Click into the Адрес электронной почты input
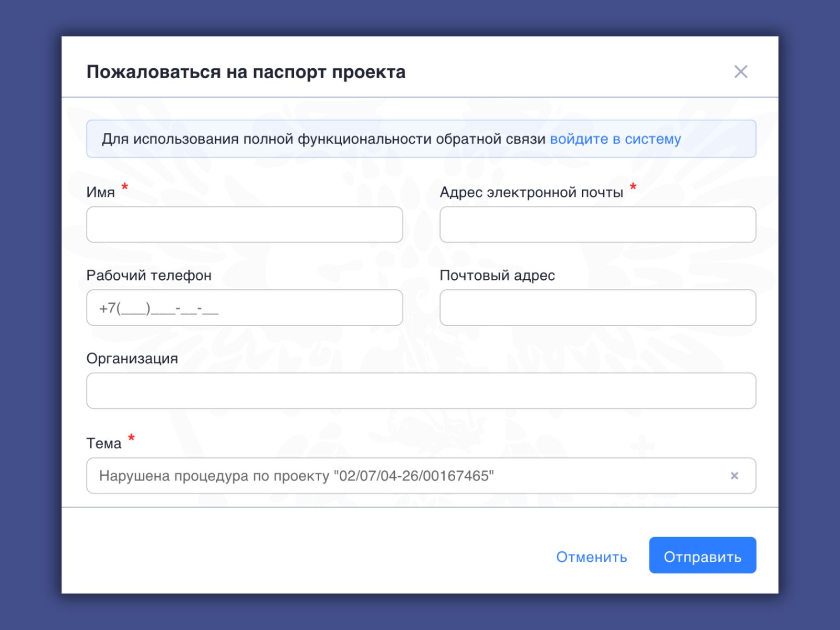 click(x=597, y=225)
